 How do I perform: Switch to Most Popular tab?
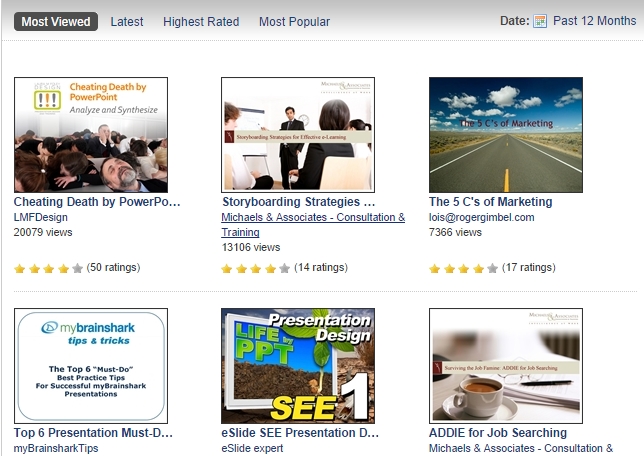pyautogui.click(x=294, y=22)
